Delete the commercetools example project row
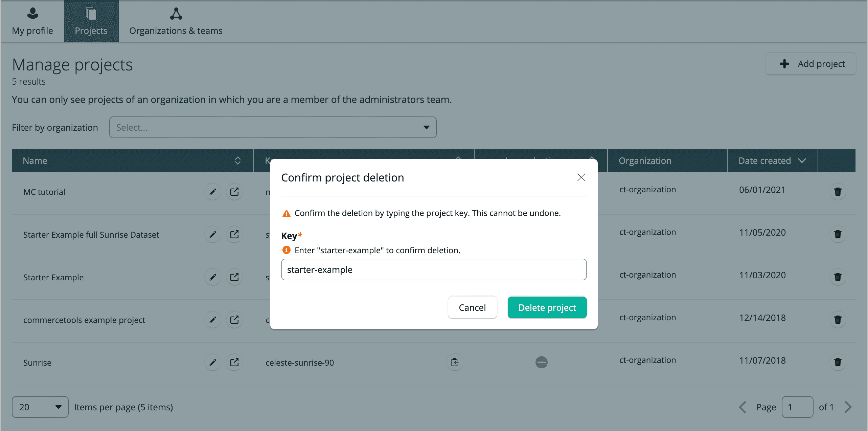Image resolution: width=868 pixels, height=431 pixels. [838, 320]
